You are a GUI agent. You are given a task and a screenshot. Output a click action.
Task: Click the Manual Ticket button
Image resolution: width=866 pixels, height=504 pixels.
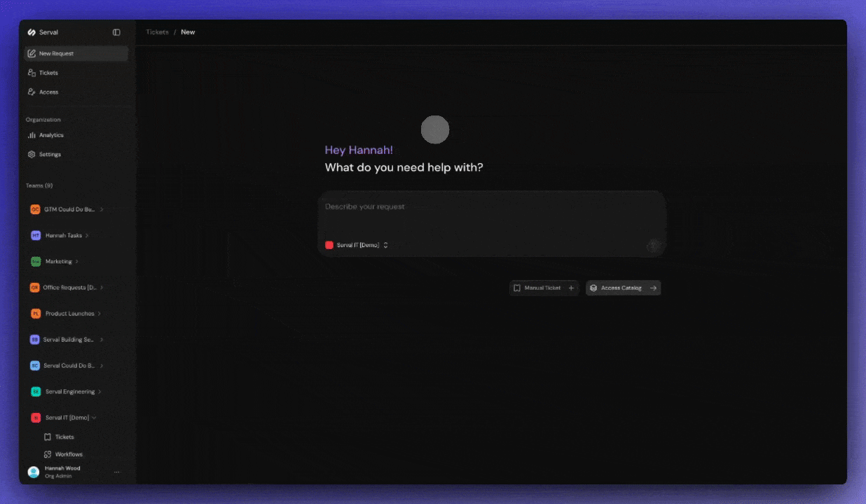tap(544, 288)
